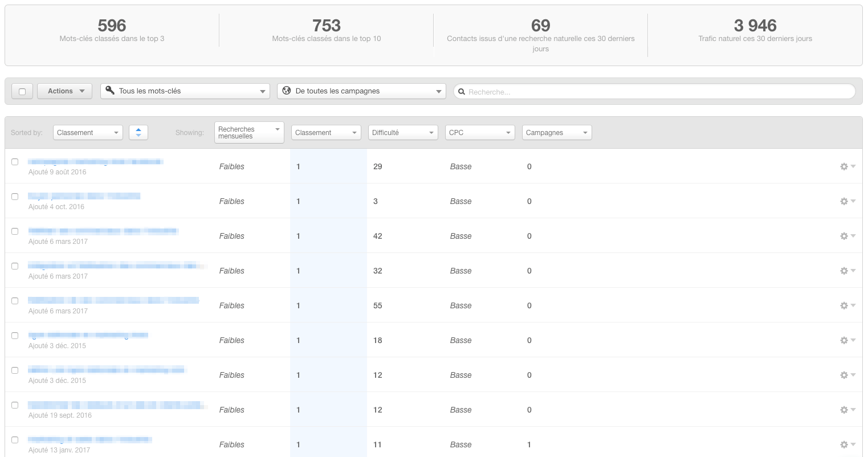Open gear menu for keyword added 9 août 2016
This screenshot has width=868, height=457.
847,166
